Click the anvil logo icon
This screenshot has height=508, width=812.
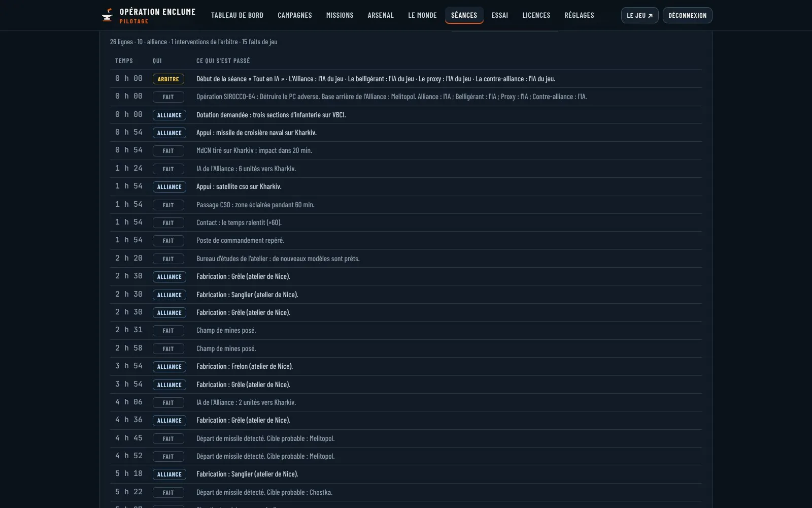107,15
